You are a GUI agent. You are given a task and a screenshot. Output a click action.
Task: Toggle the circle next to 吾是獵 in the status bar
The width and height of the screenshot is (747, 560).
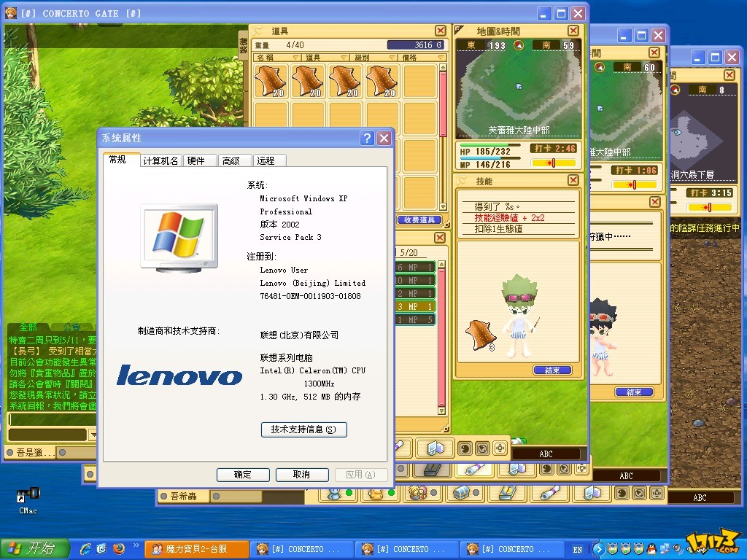pos(9,452)
